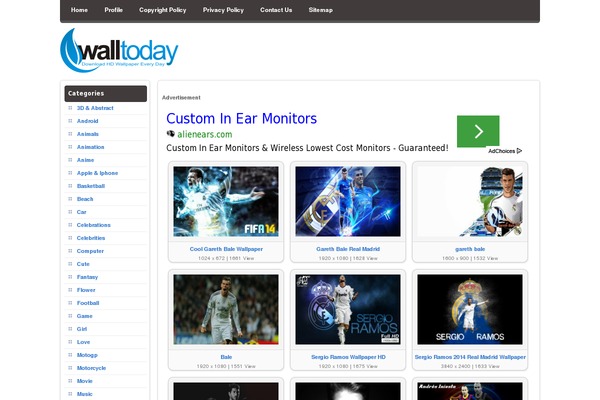Open the Custom In Ear Monitors ad headline
The height and width of the screenshot is (400, 600).
241,119
